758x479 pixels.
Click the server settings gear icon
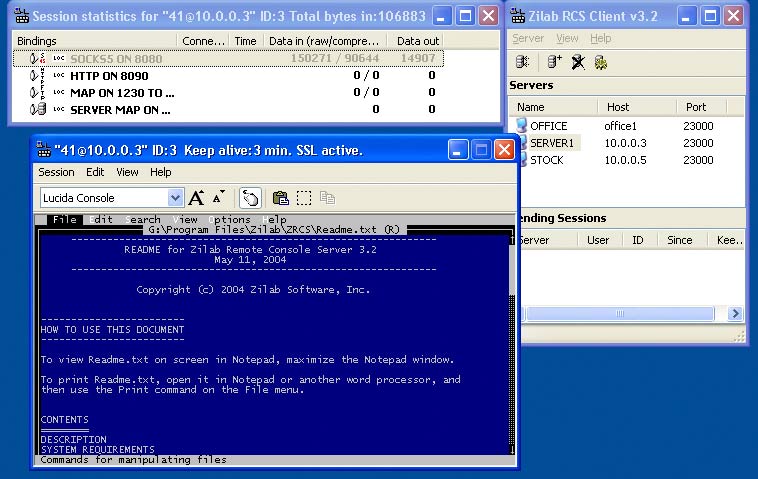click(600, 62)
